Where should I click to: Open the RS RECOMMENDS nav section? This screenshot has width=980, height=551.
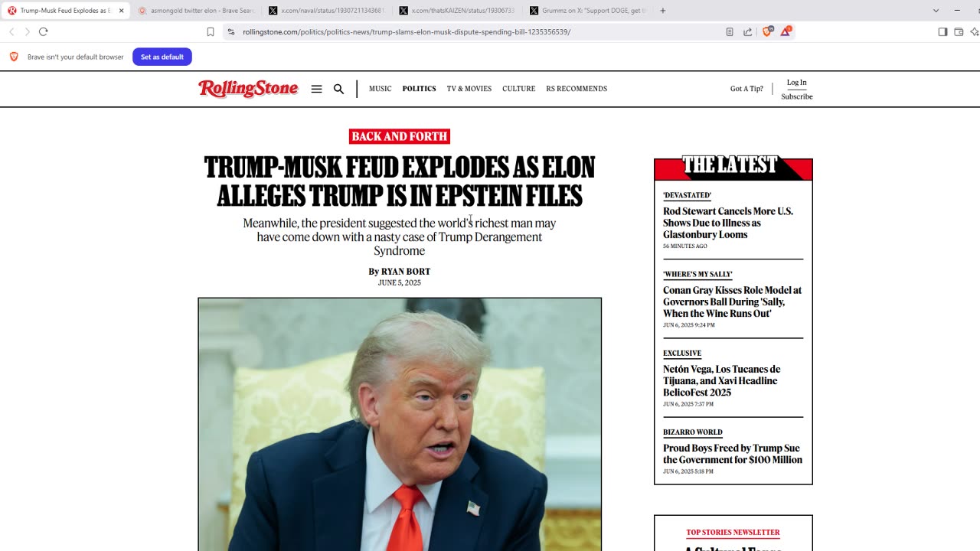pos(577,89)
